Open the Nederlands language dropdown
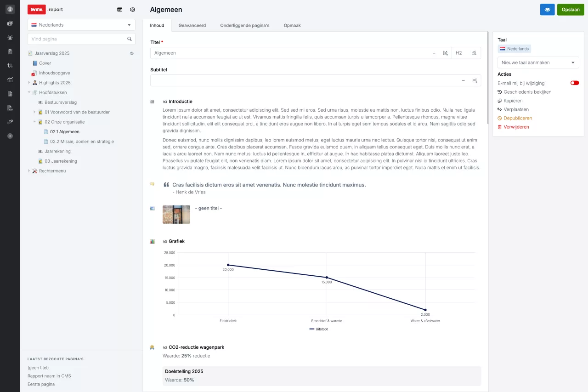The image size is (588, 392). pos(81,25)
